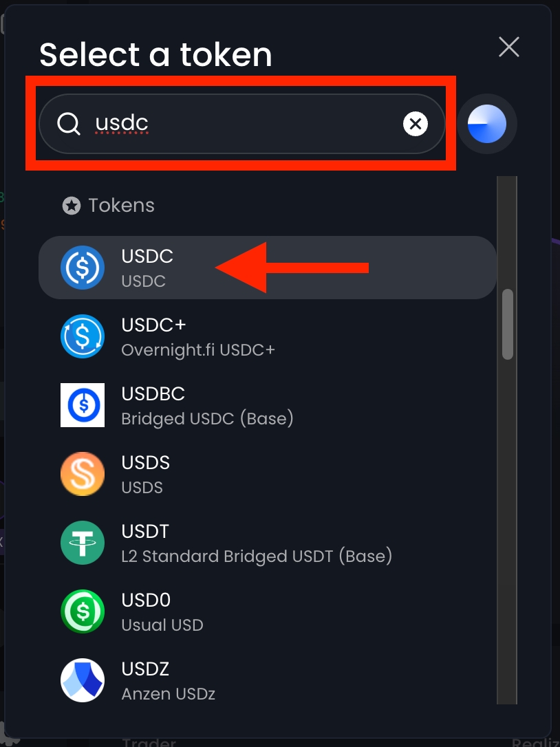Click the token list scrollbar thumb
Viewport: 560px width, 747px height.
click(508, 324)
